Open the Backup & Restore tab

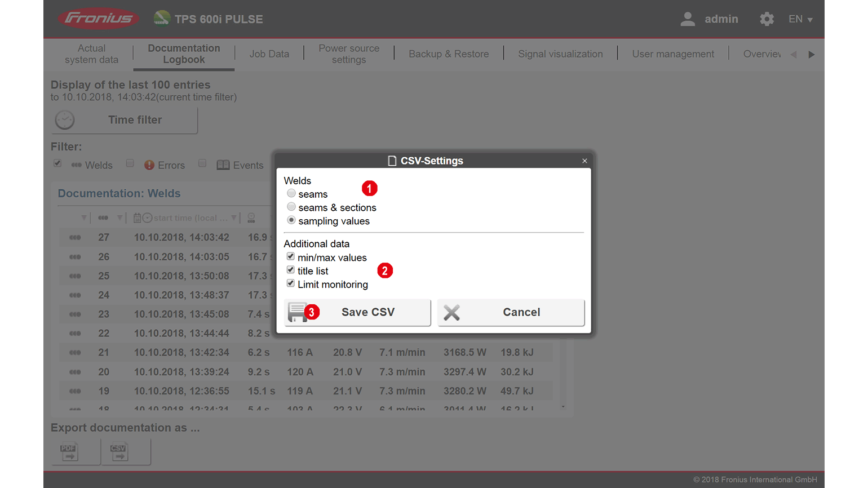coord(449,54)
